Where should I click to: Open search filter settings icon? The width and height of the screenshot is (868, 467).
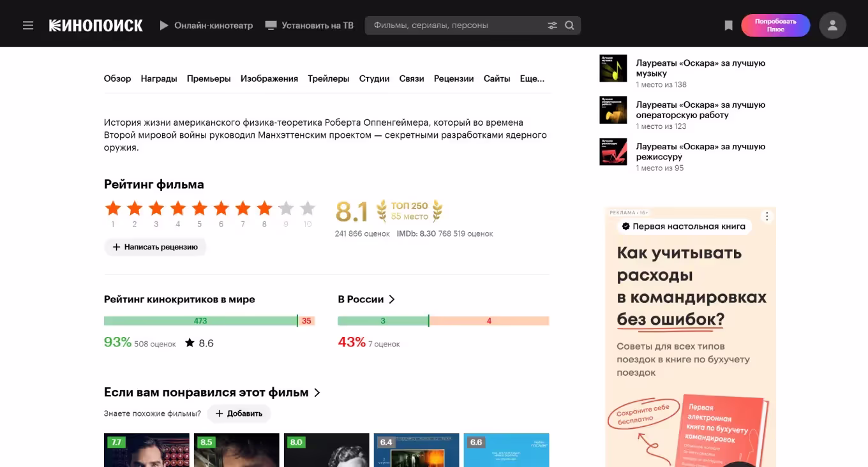552,26
